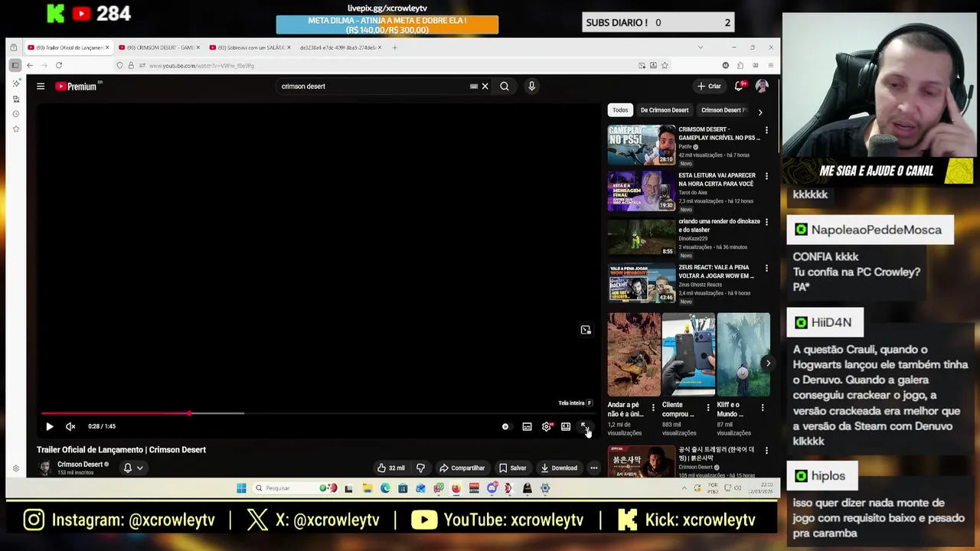Open options for the CRIMSOM DESERT PS5 video
This screenshot has width=980, height=551.
[766, 131]
